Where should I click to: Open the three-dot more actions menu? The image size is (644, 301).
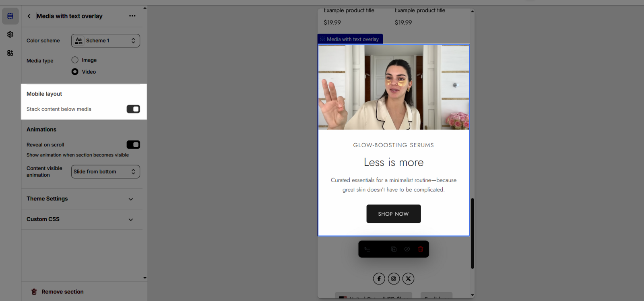[x=132, y=16]
